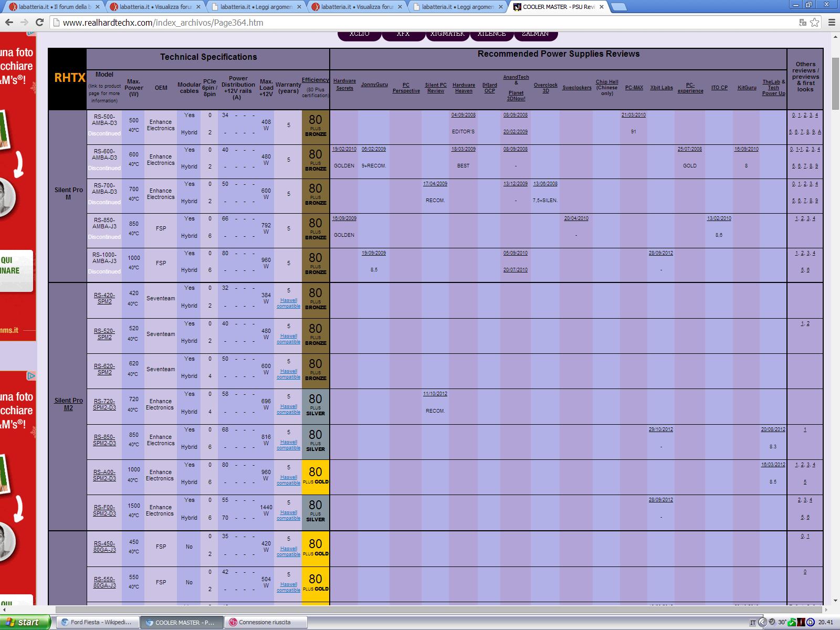Screen dimensions: 840x630
Task: Show hidden tray icons with the chevron
Action: point(763,622)
